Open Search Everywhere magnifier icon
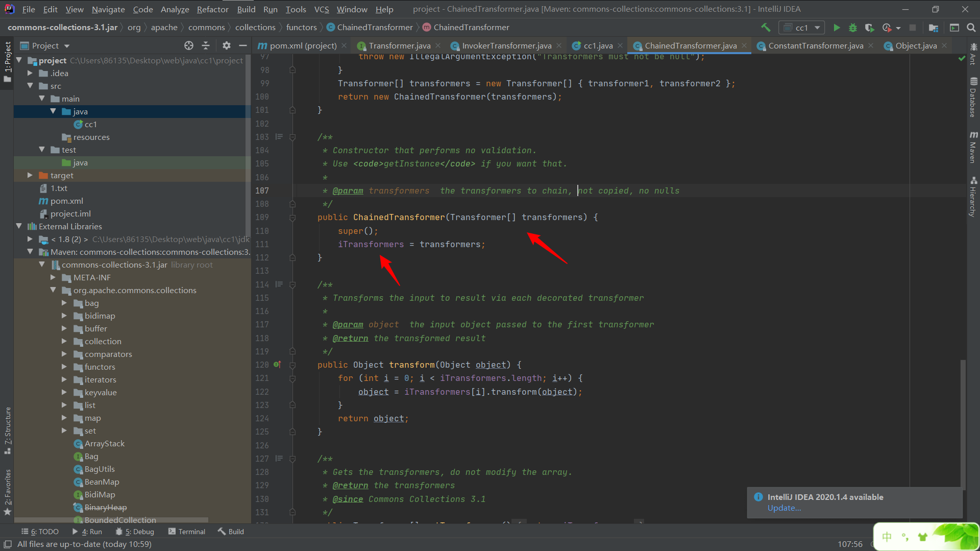 971,28
